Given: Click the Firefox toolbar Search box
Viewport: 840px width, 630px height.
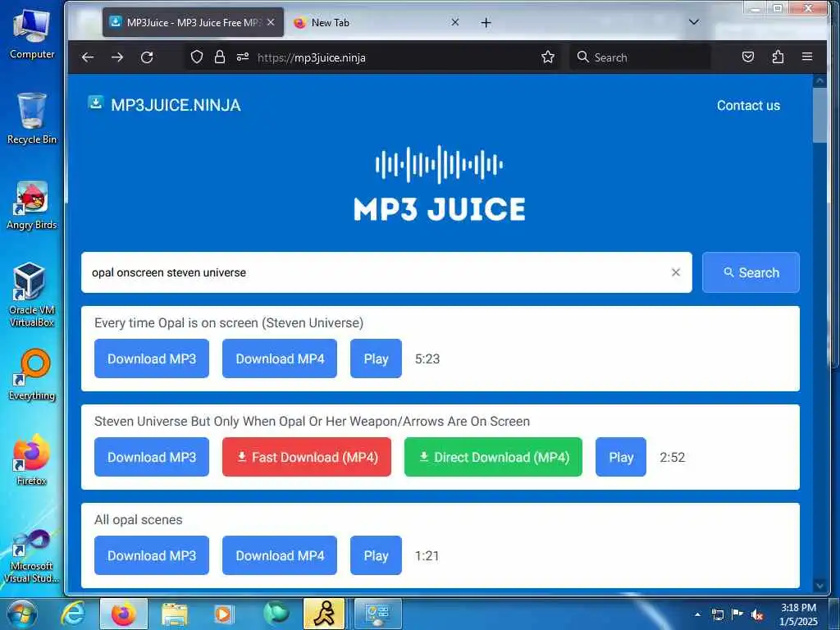Looking at the screenshot, I should pos(640,57).
